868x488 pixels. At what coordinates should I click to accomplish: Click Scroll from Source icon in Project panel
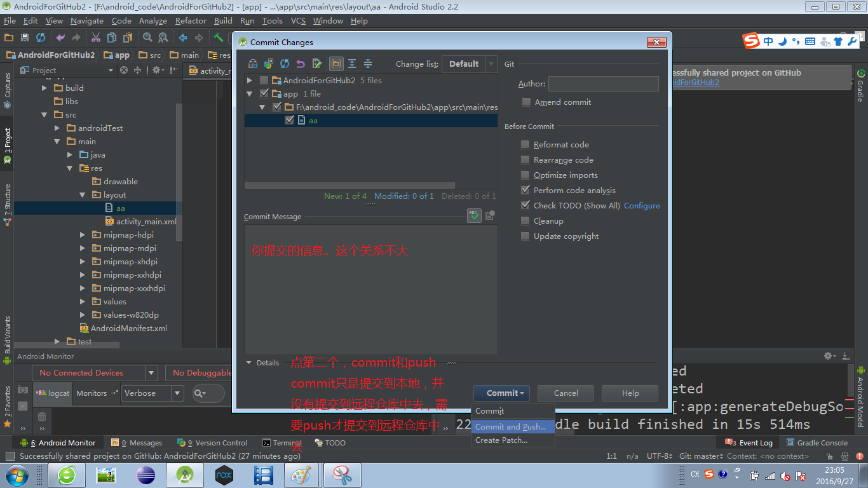pos(124,70)
